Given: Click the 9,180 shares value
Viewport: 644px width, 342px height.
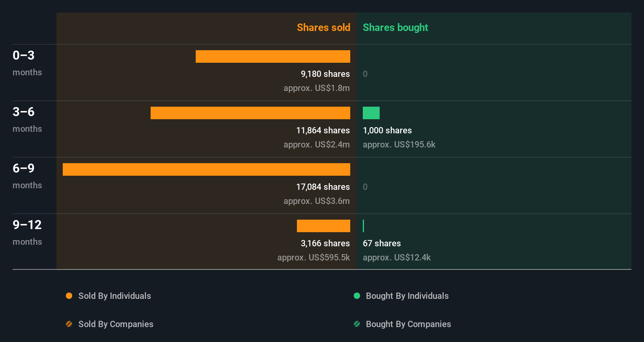Looking at the screenshot, I should click(x=325, y=74).
